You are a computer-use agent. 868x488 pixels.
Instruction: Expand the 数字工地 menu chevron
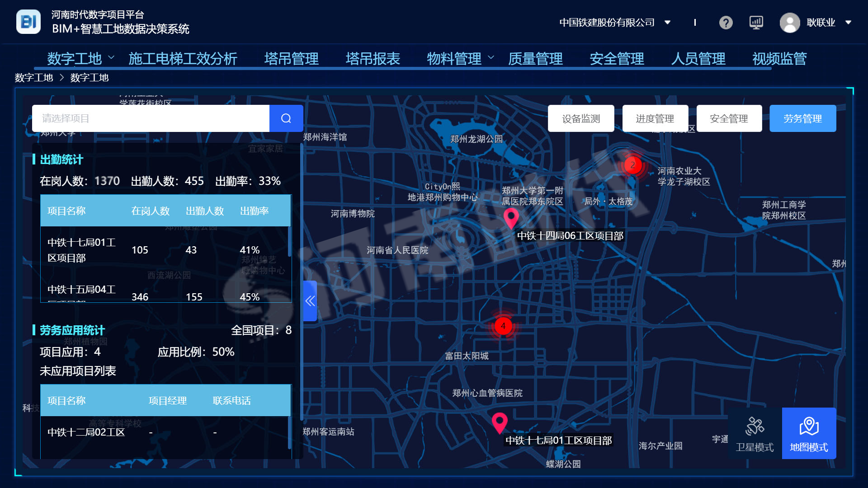tap(111, 57)
